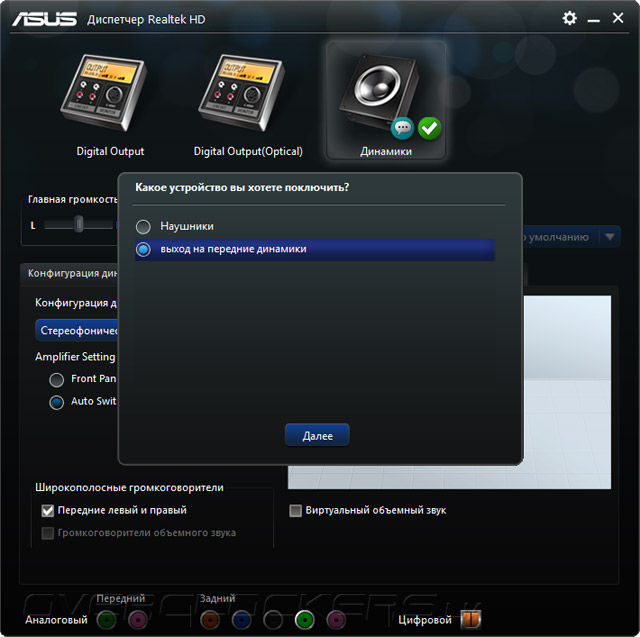This screenshot has height=637, width=640.
Task: Click the rear black analog jack
Action: click(273, 620)
